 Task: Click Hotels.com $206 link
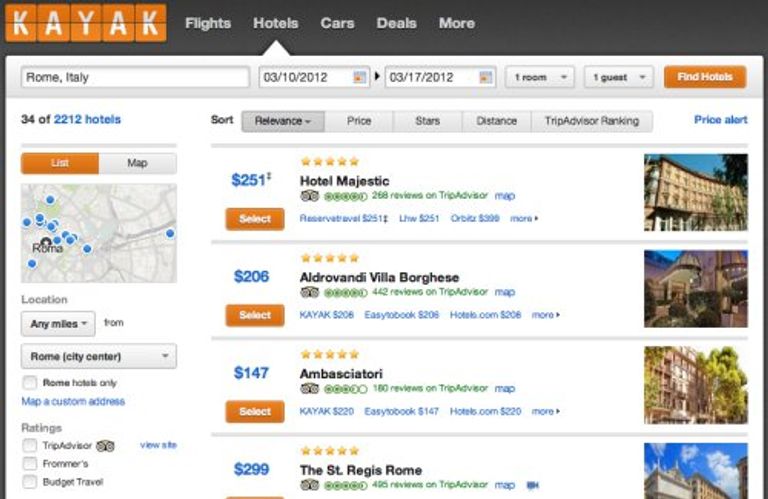pyautogui.click(x=485, y=315)
